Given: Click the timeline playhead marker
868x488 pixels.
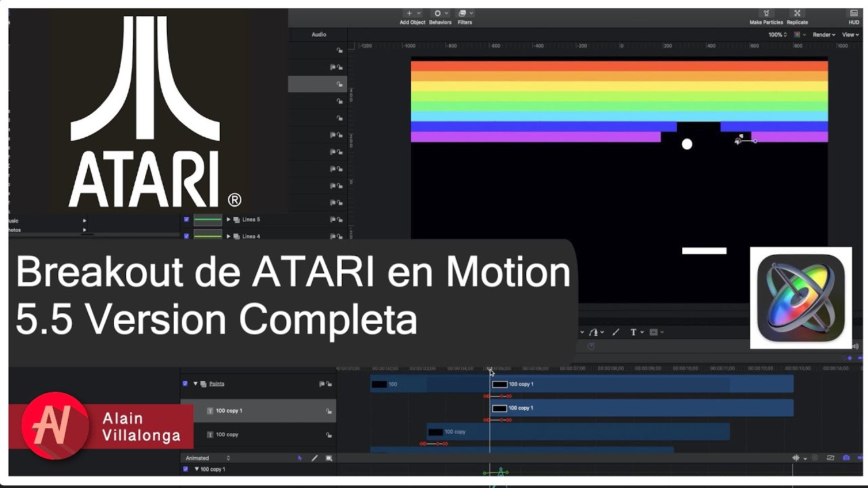Looking at the screenshot, I should [490, 370].
